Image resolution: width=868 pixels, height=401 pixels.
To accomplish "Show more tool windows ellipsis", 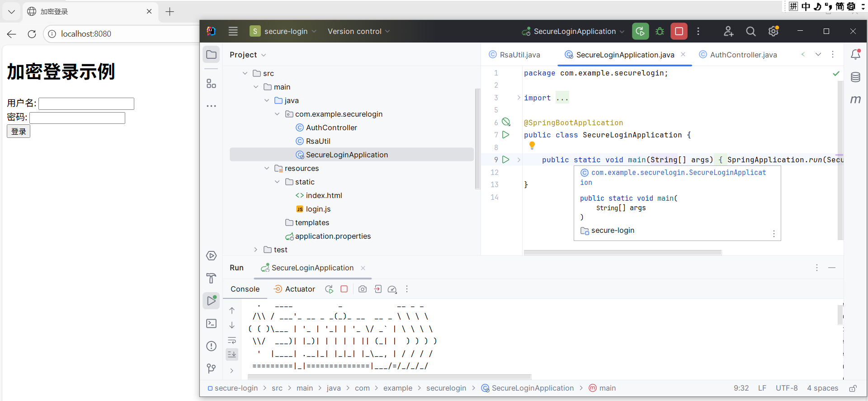I will pos(211,106).
